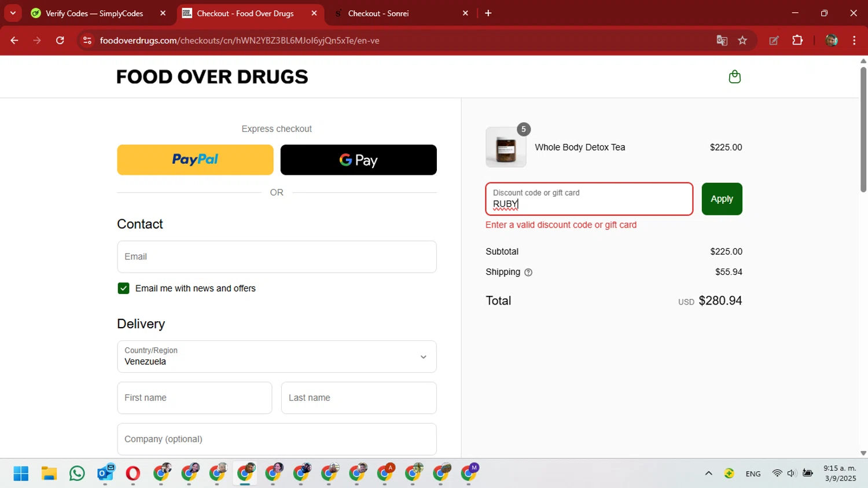
Task: Reload the checkout page
Action: pos(60,41)
